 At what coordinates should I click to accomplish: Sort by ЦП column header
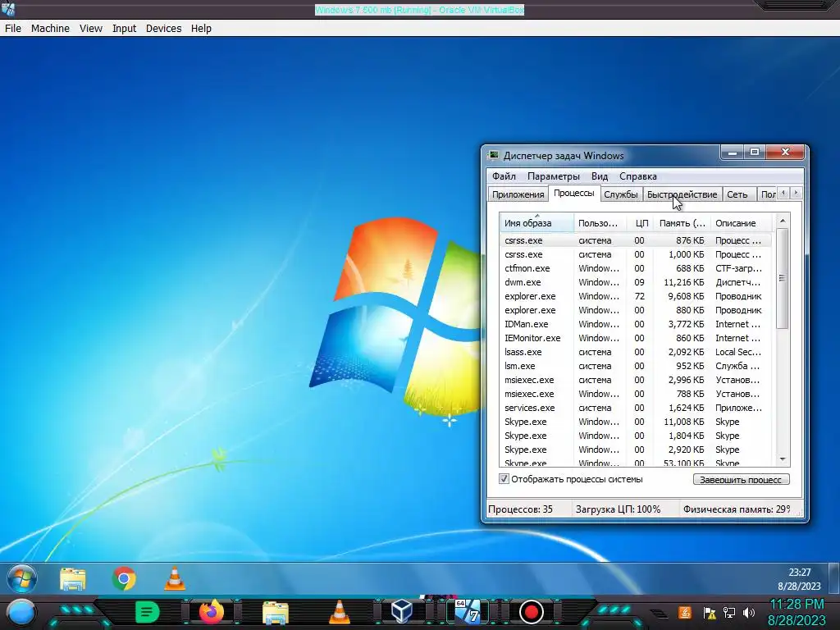[640, 223]
